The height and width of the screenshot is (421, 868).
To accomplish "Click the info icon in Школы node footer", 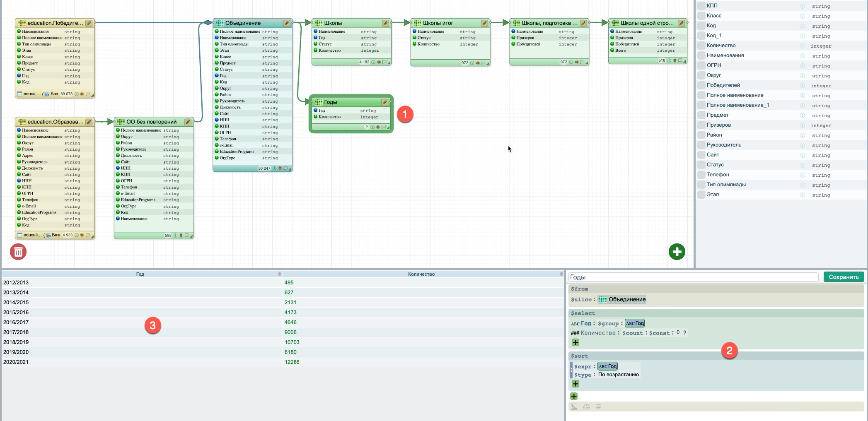I will (x=373, y=63).
